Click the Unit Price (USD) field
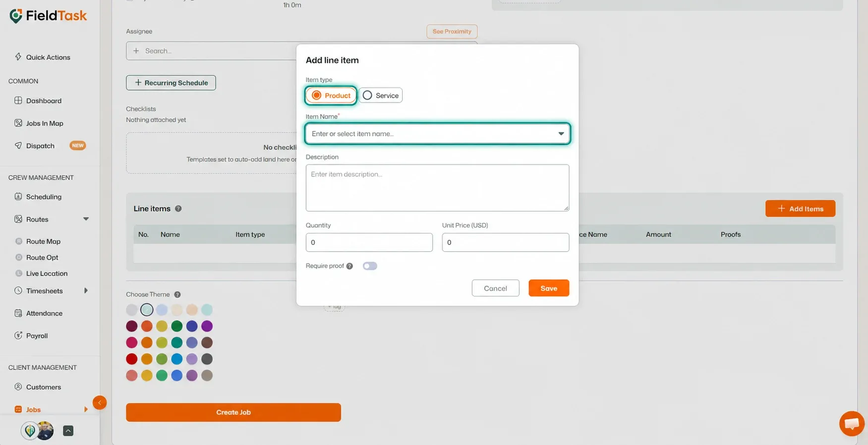The width and height of the screenshot is (868, 445). 506,242
